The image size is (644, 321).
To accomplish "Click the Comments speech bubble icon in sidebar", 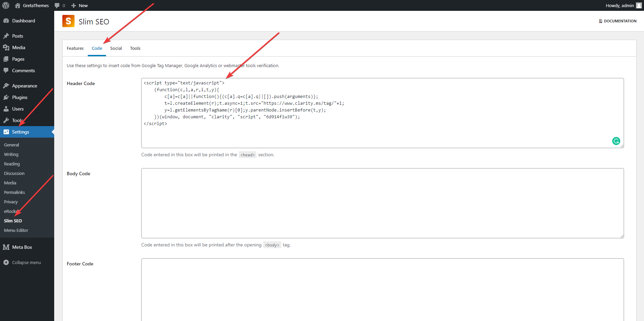I will tap(6, 71).
